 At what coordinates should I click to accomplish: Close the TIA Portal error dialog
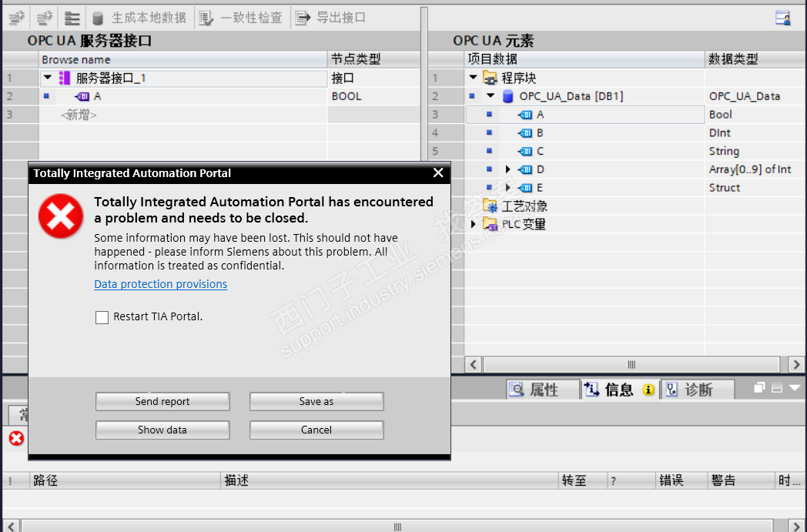coord(438,173)
